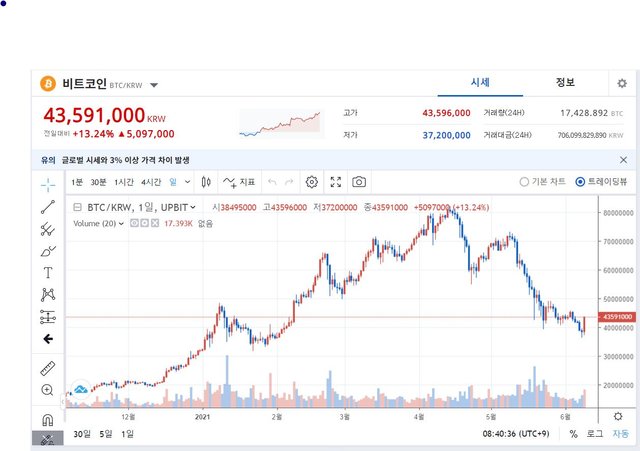Screen dimensions: 640x451
Task: Open the 지표 indicators button
Action: coord(239,182)
